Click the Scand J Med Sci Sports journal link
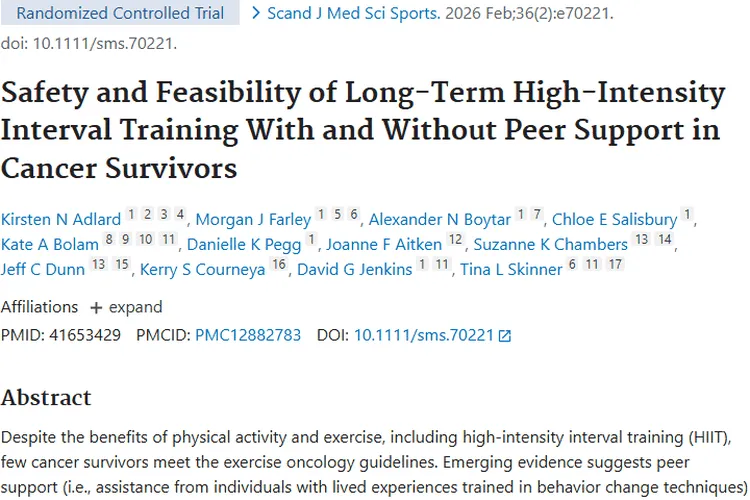The width and height of the screenshot is (750, 500). point(345,14)
